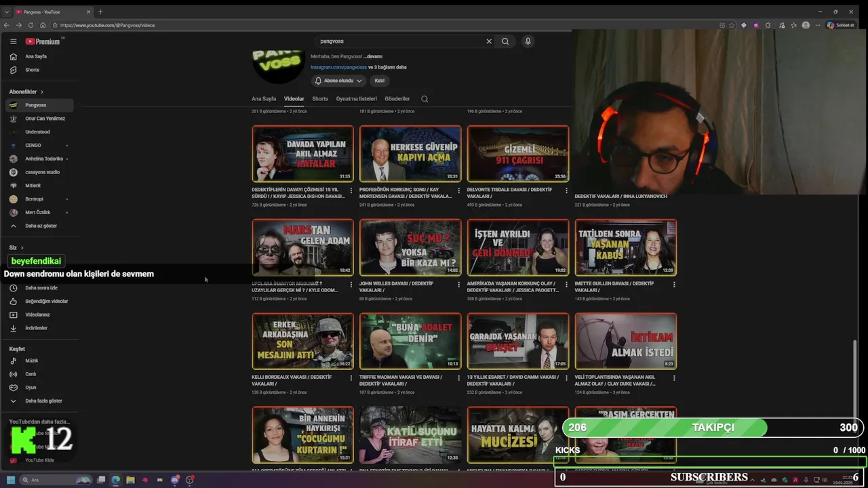
Task: Open Müzik under Keşfet
Action: click(41, 361)
